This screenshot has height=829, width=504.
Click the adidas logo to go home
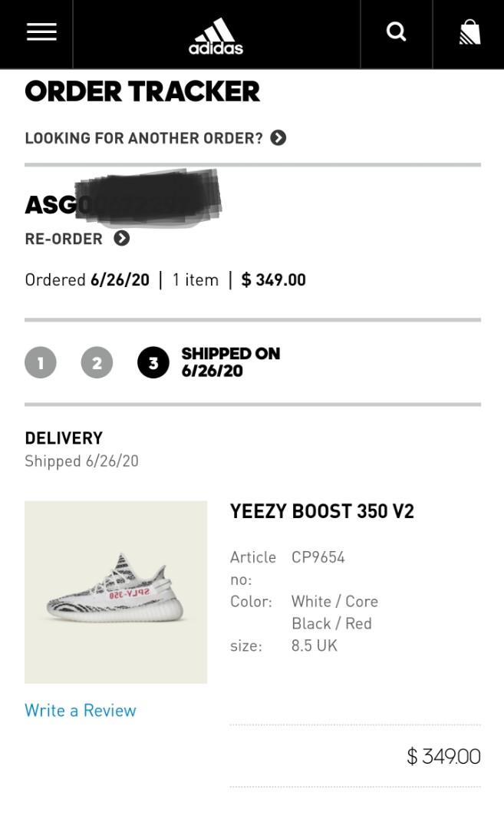click(x=217, y=34)
